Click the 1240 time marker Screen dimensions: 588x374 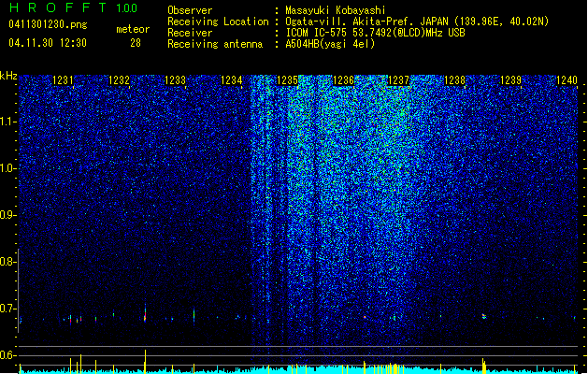tap(567, 80)
